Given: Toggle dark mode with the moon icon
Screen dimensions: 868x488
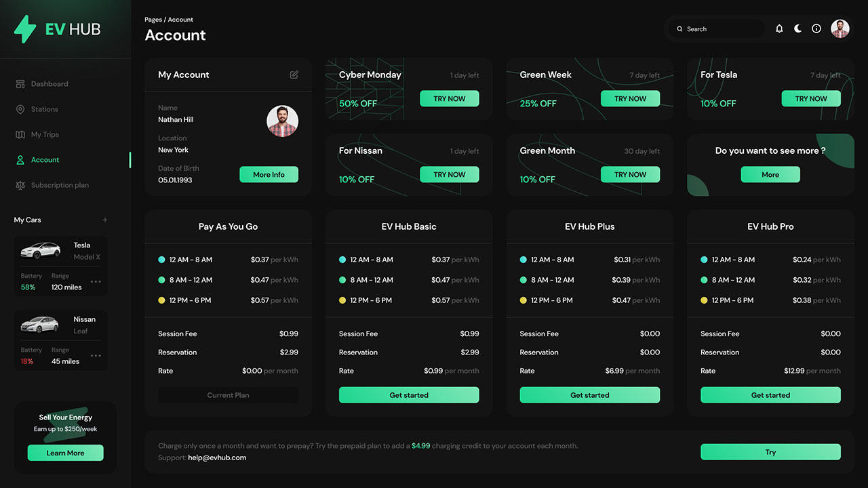Looking at the screenshot, I should (797, 28).
